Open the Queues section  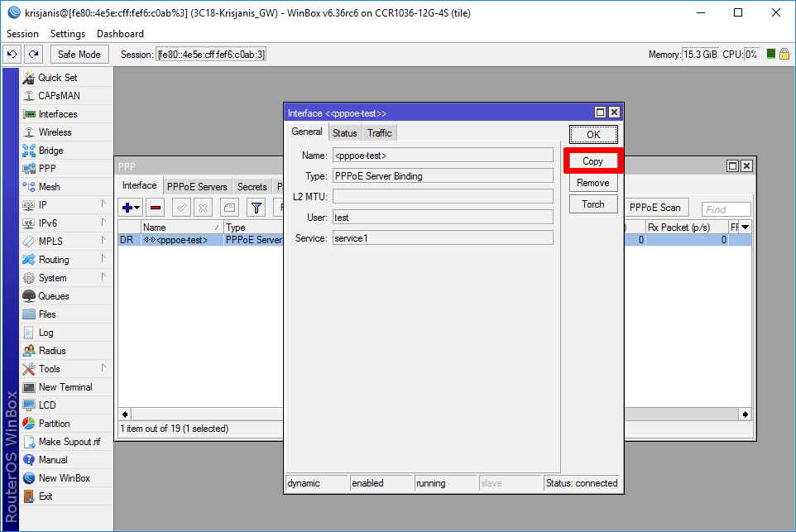pyautogui.click(x=51, y=295)
